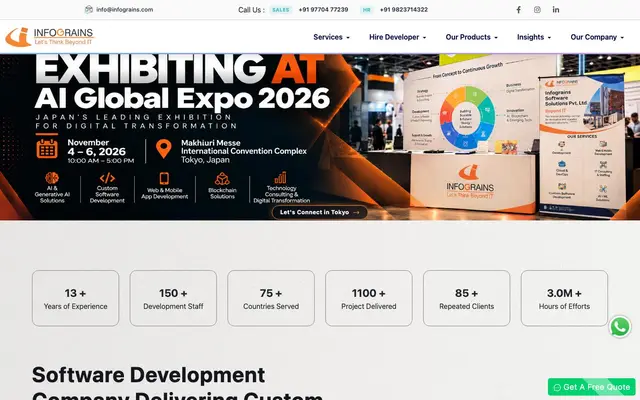640x400 pixels.
Task: Click the Makhiuri Messe venue text
Action: click(211, 143)
